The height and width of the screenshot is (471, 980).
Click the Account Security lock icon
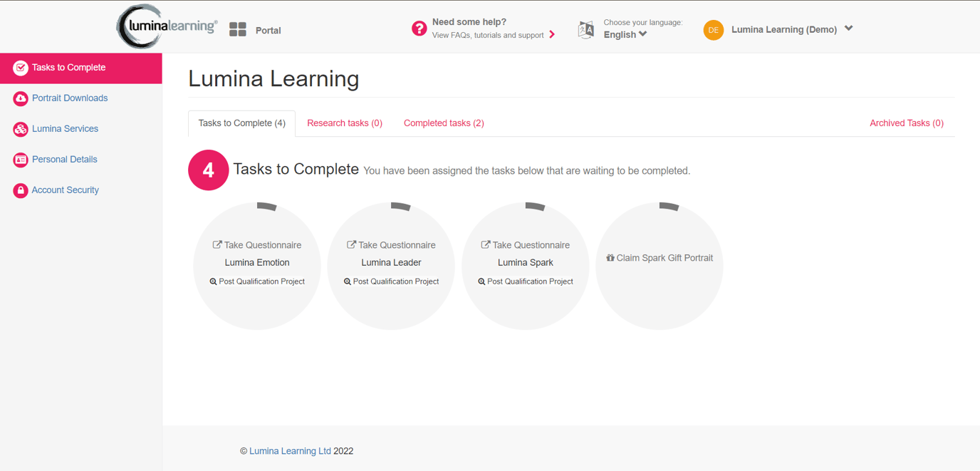21,190
